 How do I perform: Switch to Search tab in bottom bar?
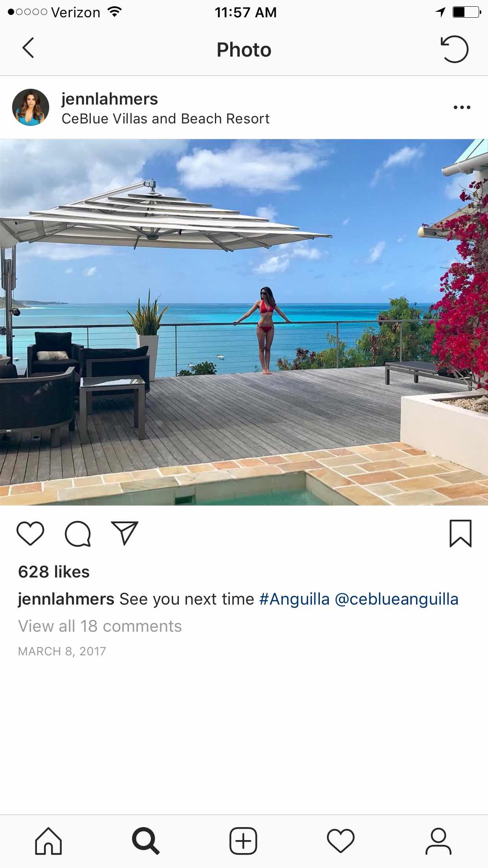[x=146, y=841]
